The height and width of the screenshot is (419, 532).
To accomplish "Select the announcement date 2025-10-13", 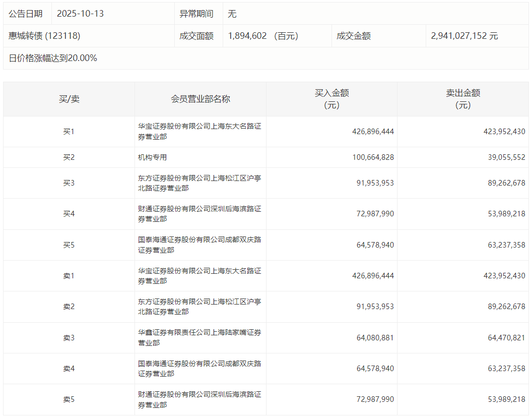I will tap(80, 14).
